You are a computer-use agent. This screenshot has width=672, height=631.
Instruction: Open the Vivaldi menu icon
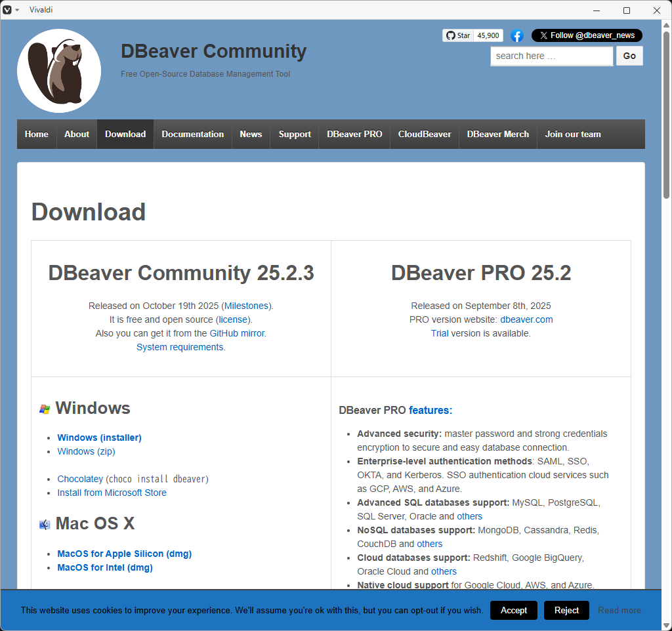tap(7, 10)
